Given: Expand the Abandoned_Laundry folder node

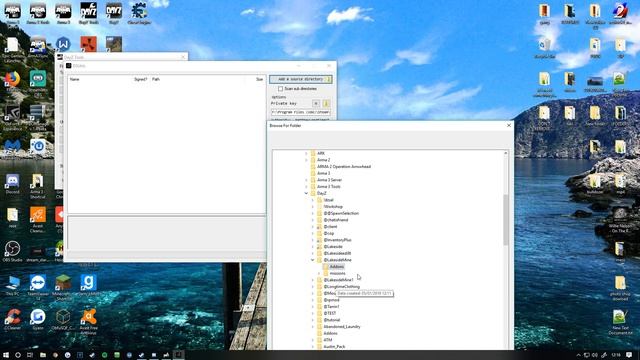Looking at the screenshot, I should coord(313,327).
